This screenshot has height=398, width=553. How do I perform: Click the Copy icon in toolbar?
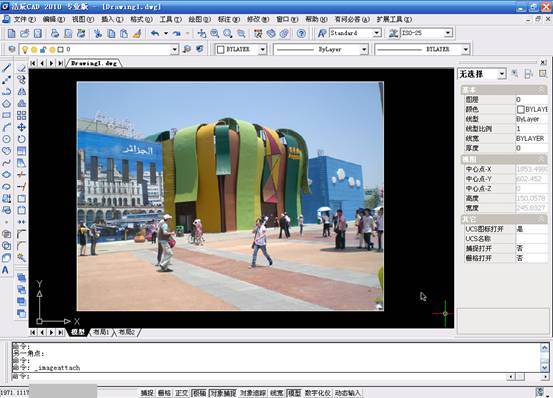pyautogui.click(x=111, y=33)
